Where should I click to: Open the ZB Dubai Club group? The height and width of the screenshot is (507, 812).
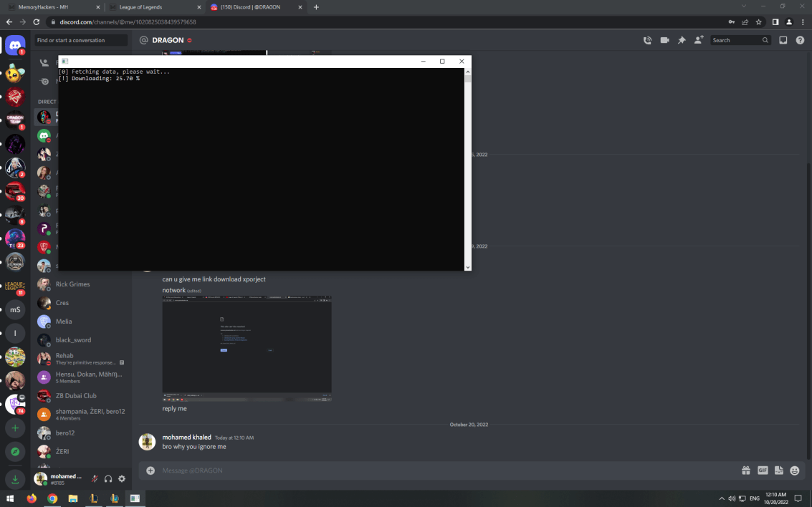coord(81,396)
